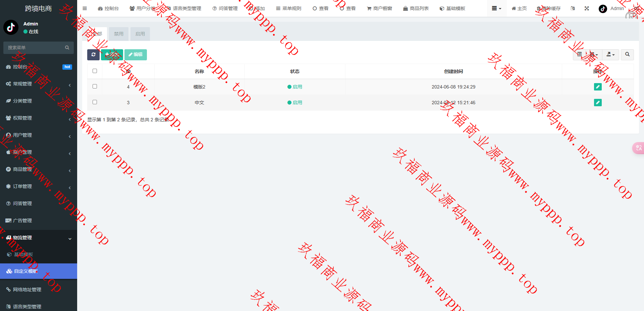
Task: Toggle fullscreen with the expand icon
Action: (x=587, y=8)
